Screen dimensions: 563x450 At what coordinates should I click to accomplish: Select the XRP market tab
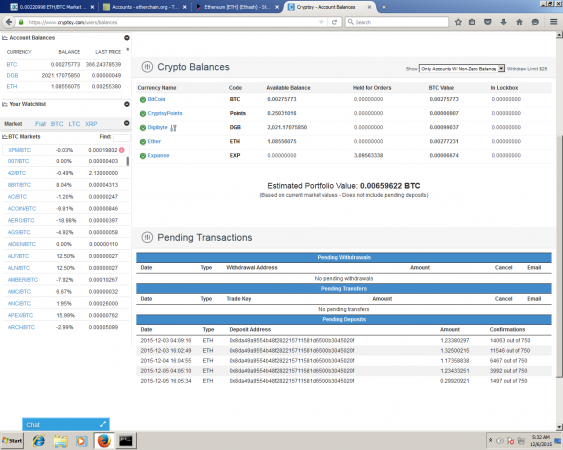[91, 124]
